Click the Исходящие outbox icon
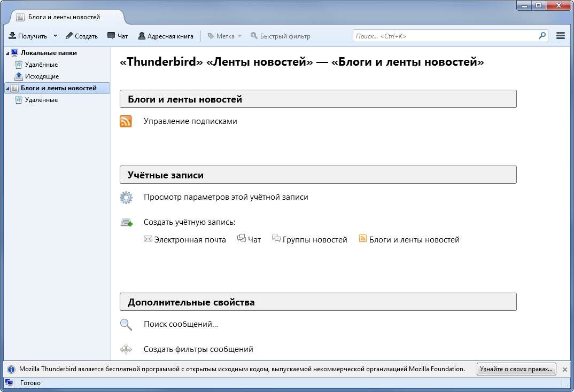The width and height of the screenshot is (574, 392). pos(19,76)
